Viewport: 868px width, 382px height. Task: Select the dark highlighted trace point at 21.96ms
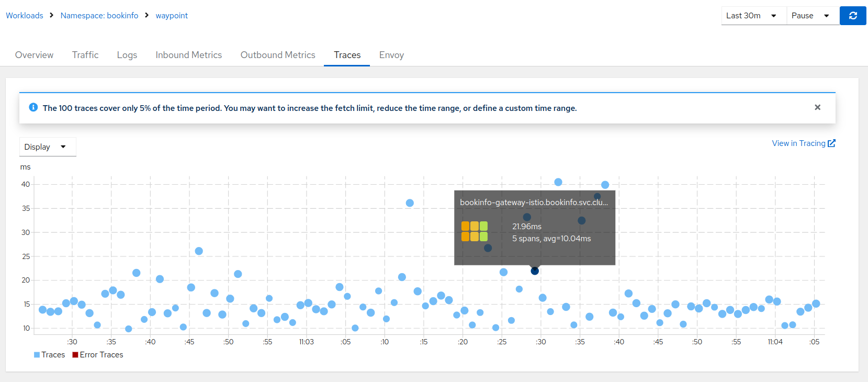(535, 271)
